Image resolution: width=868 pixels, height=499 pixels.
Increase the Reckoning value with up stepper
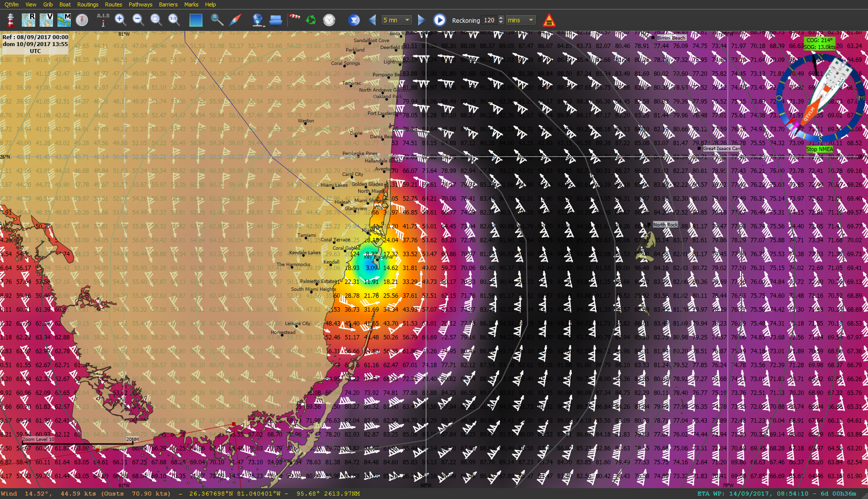point(501,17)
